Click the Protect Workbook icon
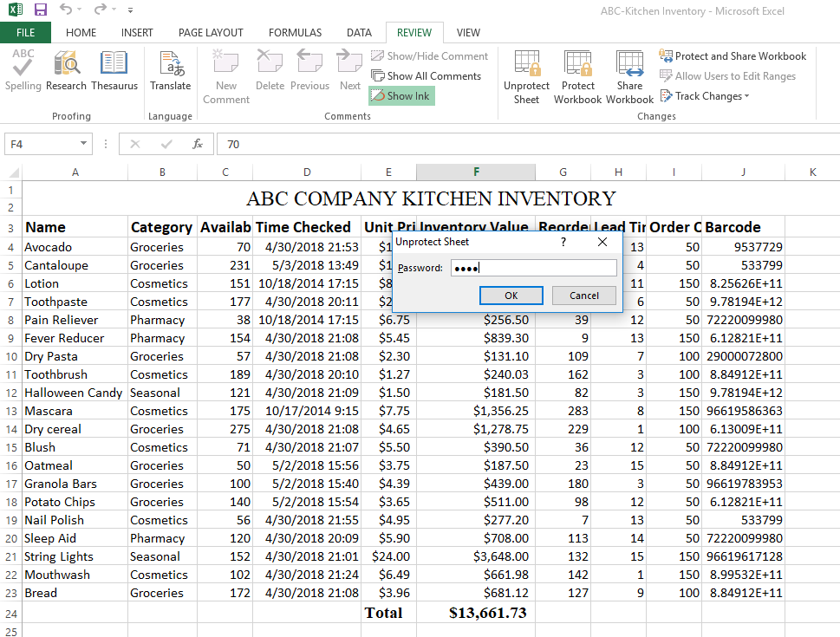This screenshot has height=637, width=840. pyautogui.click(x=577, y=77)
